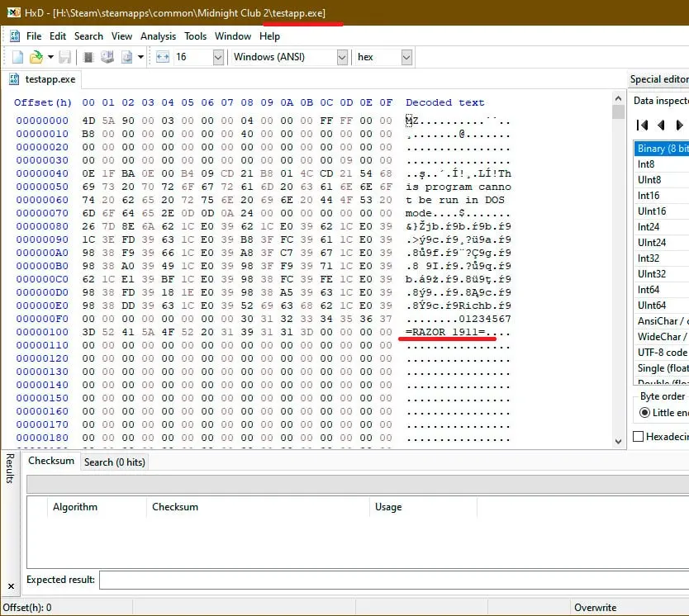Select Binary (8 bit) in Data inspector

pos(661,149)
